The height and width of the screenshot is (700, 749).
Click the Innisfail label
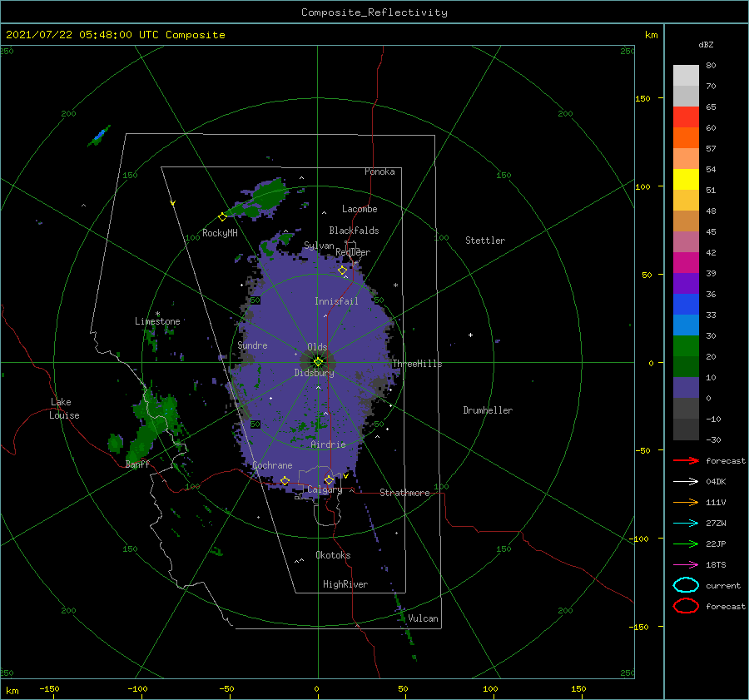coord(336,301)
